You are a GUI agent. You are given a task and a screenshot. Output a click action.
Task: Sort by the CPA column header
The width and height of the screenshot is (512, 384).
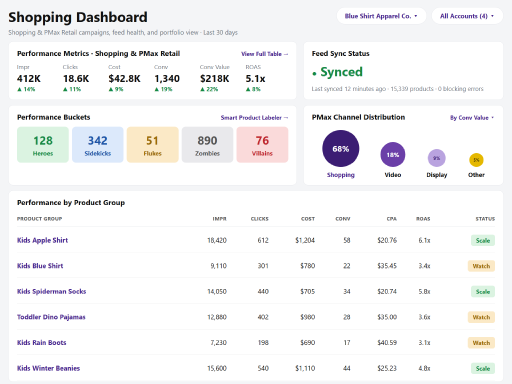[x=392, y=219]
